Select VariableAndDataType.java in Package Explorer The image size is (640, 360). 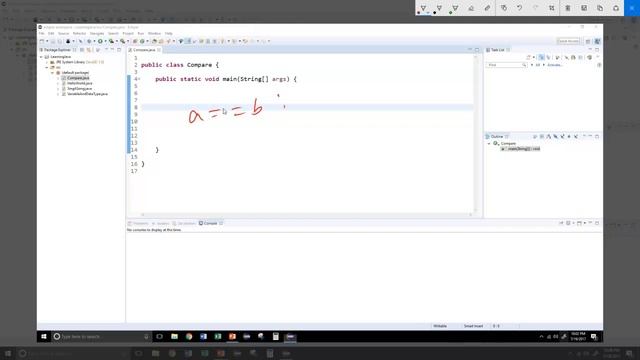point(87,94)
